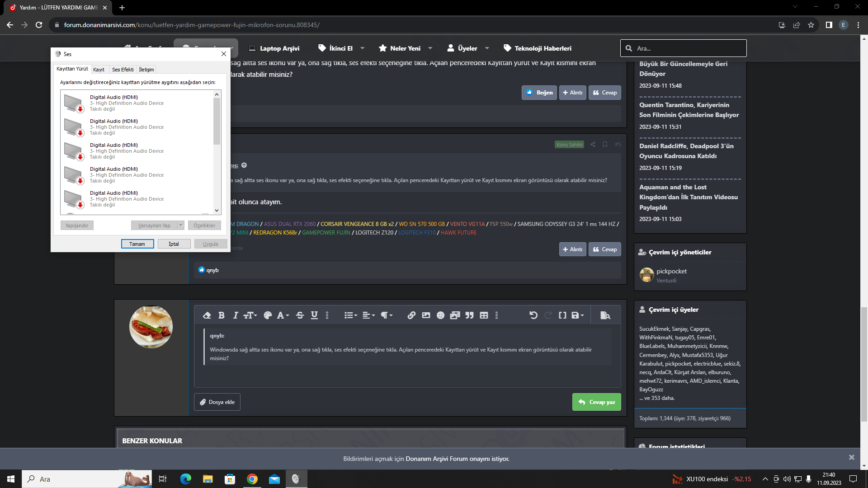Toggle bold formatting in editor
The height and width of the screenshot is (488, 868).
[x=222, y=315]
